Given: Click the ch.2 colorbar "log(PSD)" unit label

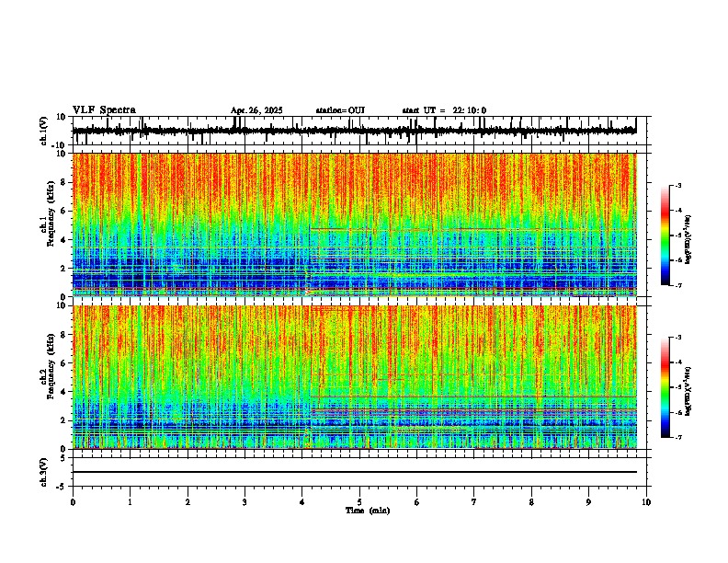Looking at the screenshot, I should point(688,392).
